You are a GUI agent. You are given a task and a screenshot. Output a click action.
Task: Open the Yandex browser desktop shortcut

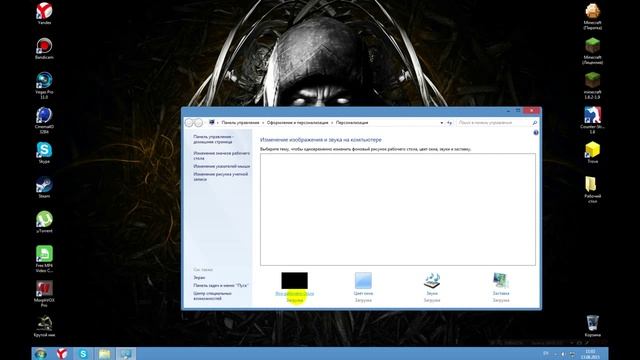tap(44, 13)
